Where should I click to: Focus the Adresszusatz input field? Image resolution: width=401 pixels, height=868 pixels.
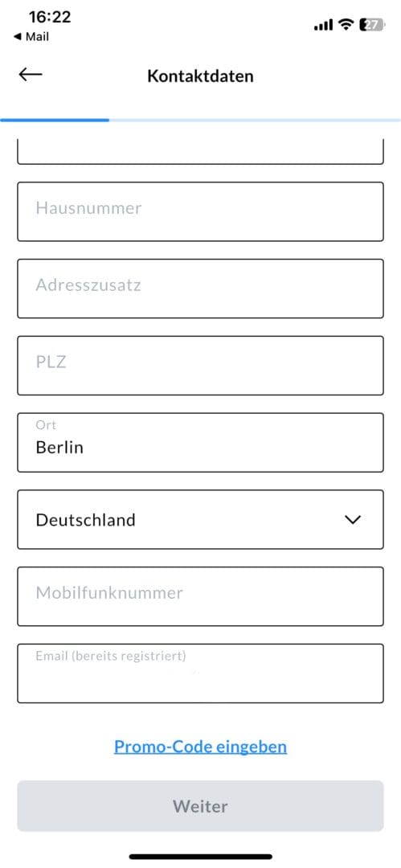[200, 289]
